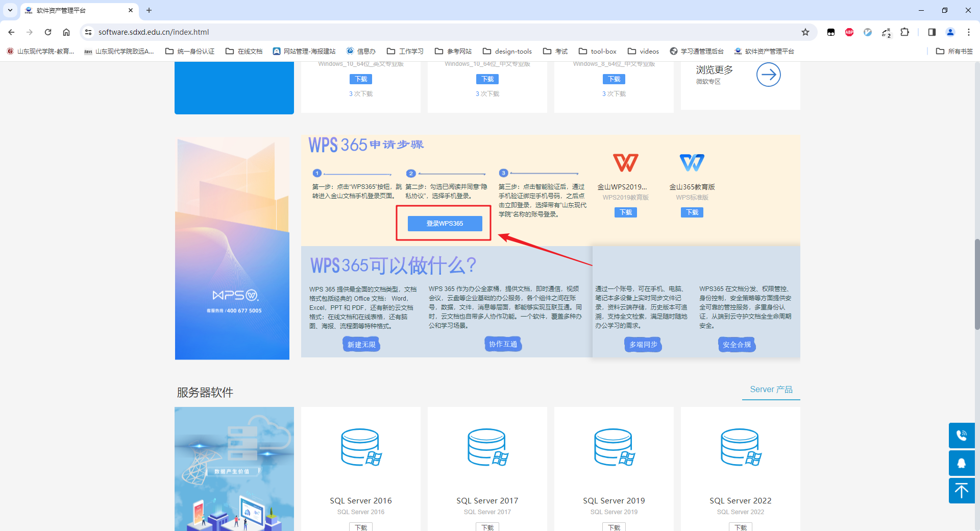Click the SQL Server 2017 database icon
Screen dimensions: 980x531
tap(488, 447)
